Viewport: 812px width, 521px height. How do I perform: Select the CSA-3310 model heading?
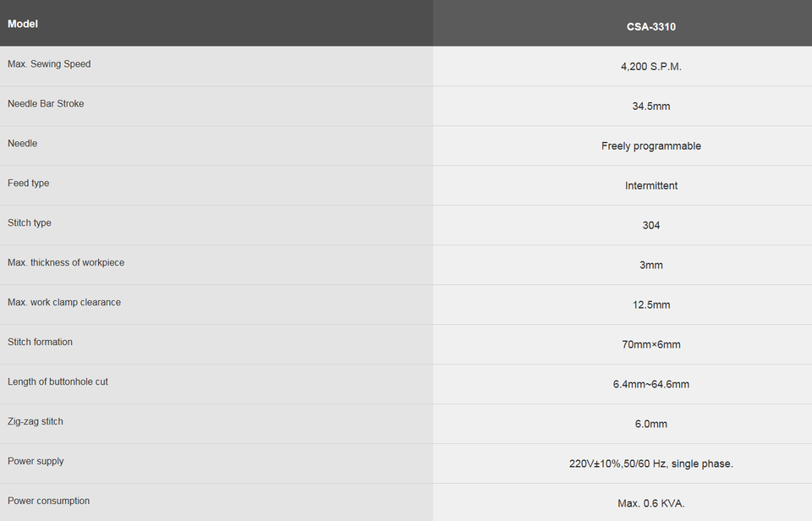click(x=650, y=26)
